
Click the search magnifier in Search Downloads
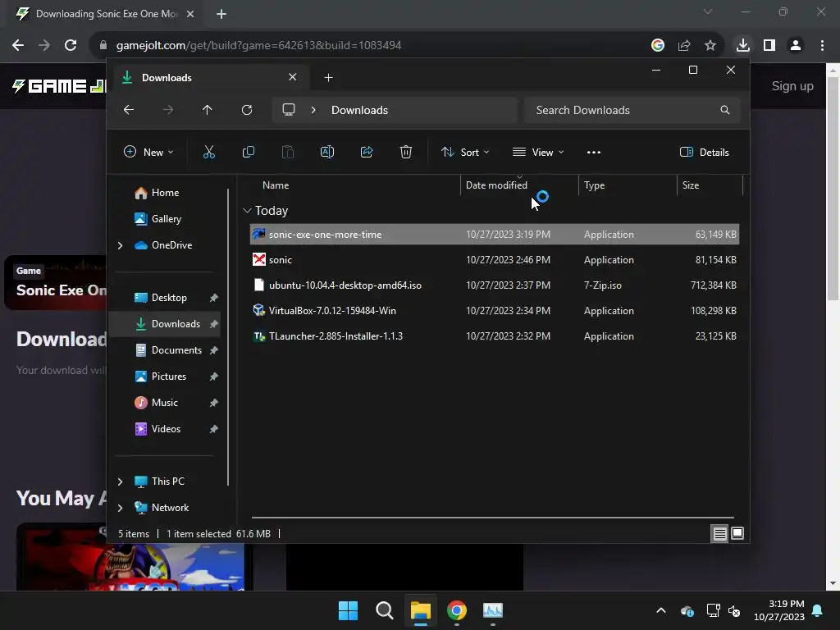(x=725, y=110)
